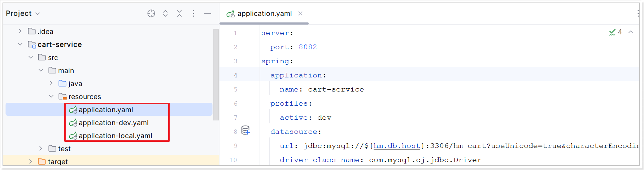The image size is (644, 170).
Task: Click the Select Opened File crosshair icon
Action: tap(151, 13)
